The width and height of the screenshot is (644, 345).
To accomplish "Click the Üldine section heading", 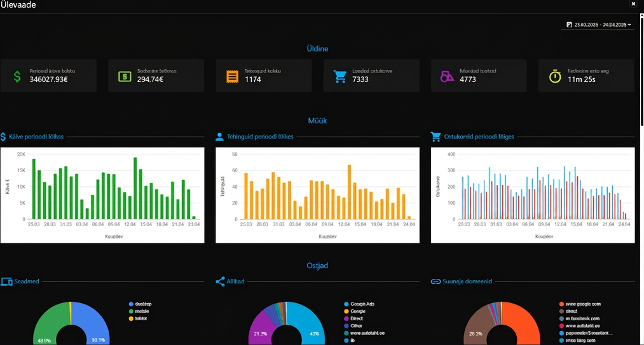I will [x=317, y=49].
